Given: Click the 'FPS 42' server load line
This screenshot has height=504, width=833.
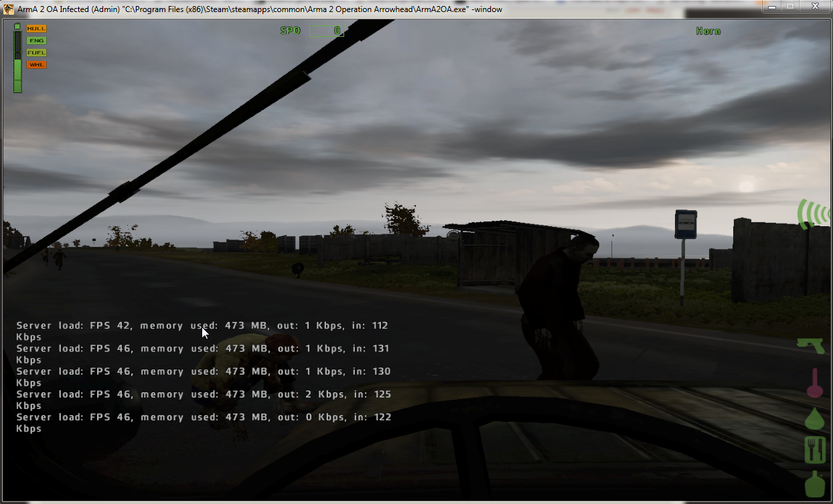Looking at the screenshot, I should tap(202, 331).
